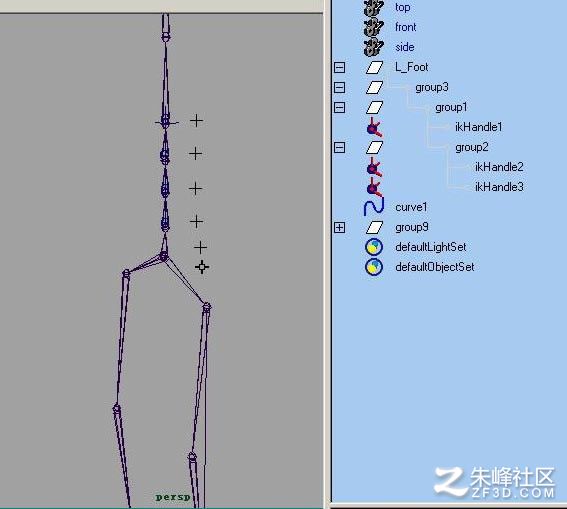Select the front camera icon
Viewport: 567px width, 509px height.
[374, 27]
